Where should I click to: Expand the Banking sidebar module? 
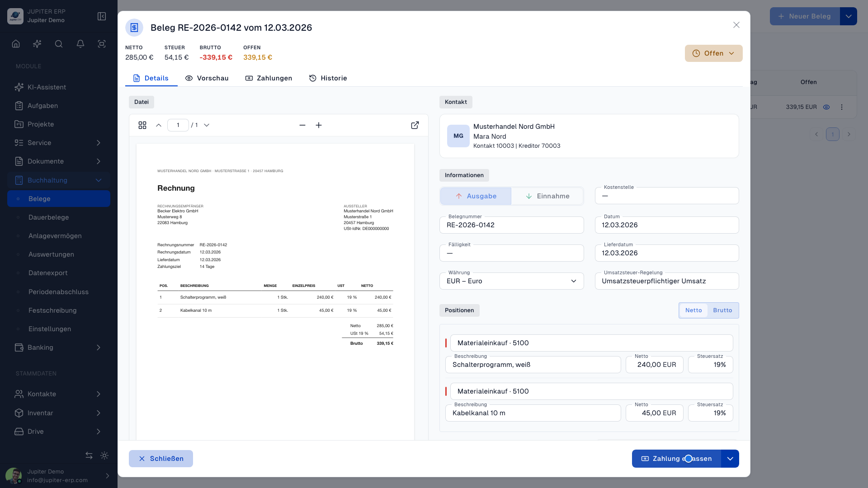pos(58,347)
